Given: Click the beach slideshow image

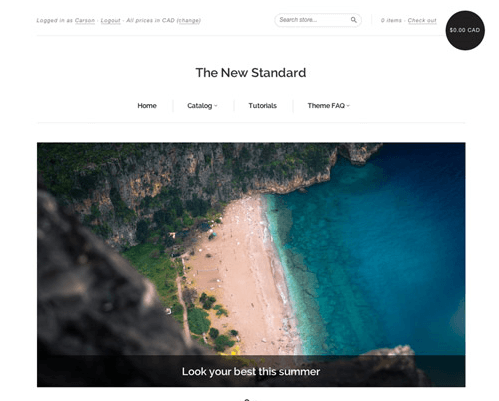Looking at the screenshot, I should 251,248.
